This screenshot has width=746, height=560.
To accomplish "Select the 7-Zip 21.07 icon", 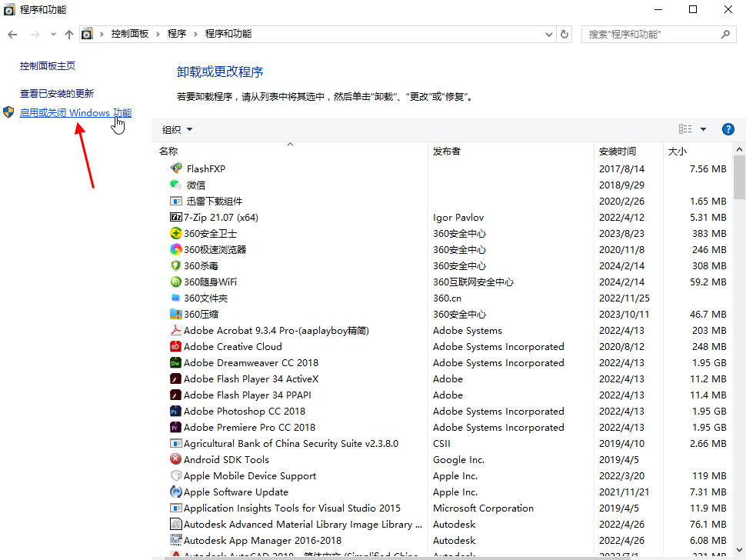I will 175,218.
